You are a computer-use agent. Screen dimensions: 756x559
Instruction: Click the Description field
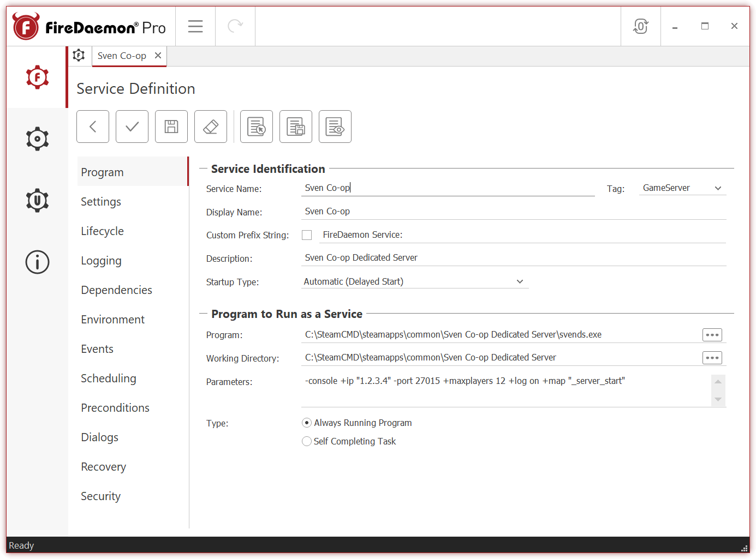point(514,257)
